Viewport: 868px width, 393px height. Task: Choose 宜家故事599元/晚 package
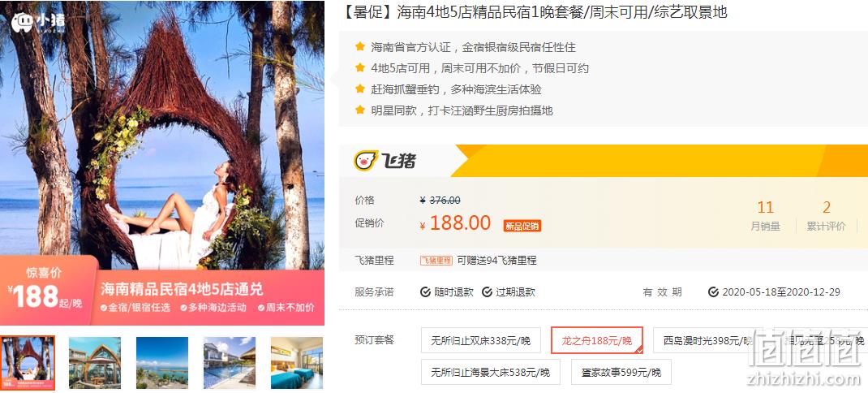click(x=621, y=372)
